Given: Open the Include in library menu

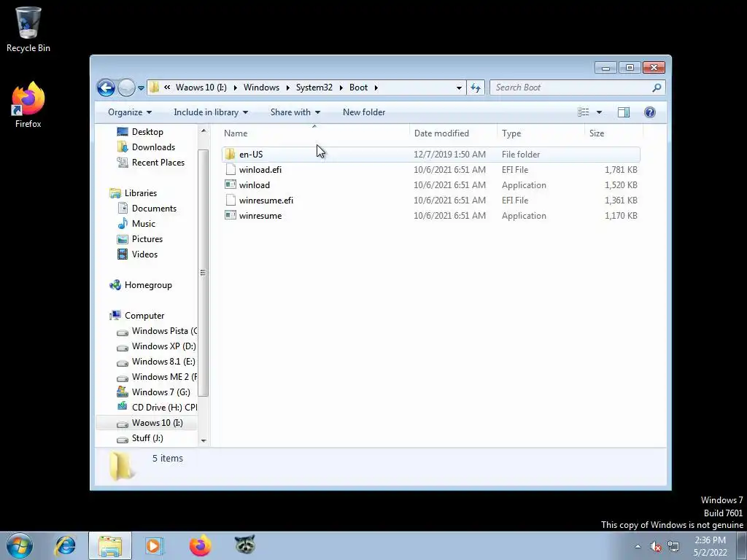Looking at the screenshot, I should coord(211,112).
